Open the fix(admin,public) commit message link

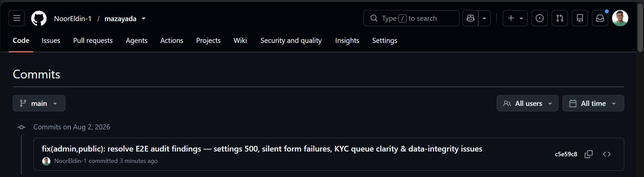click(x=262, y=149)
